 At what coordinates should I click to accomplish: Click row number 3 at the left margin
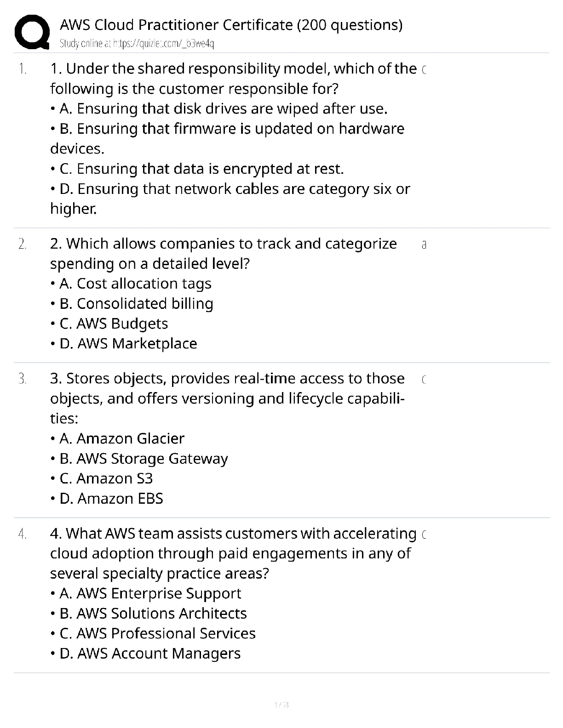[23, 379]
